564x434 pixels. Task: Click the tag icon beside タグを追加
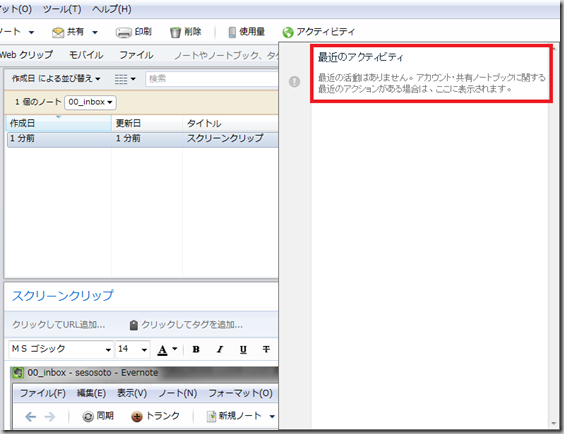click(x=133, y=325)
